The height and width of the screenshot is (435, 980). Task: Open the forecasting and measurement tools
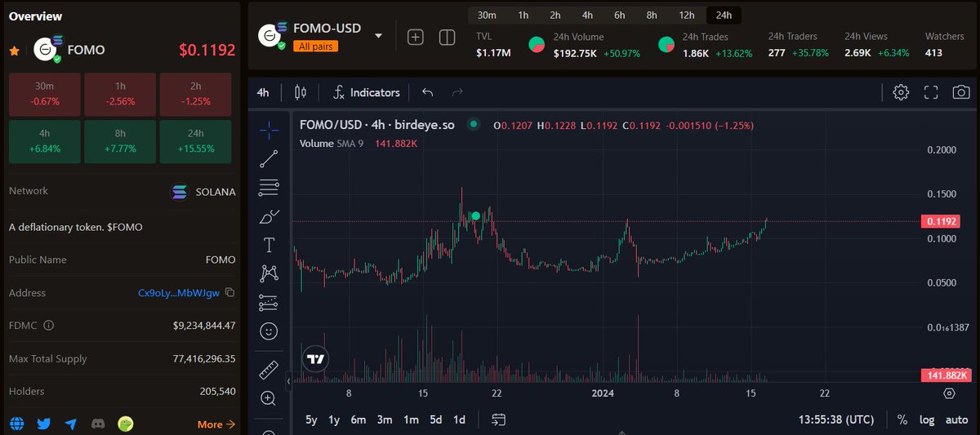[x=269, y=303]
